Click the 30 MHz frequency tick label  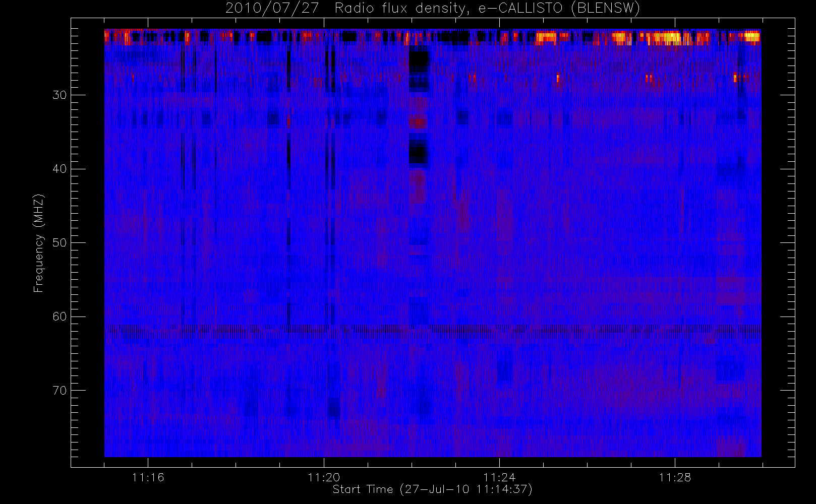(60, 95)
